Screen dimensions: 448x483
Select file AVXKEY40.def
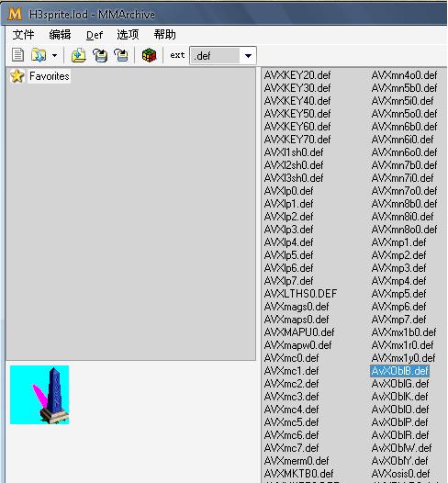coord(297,101)
